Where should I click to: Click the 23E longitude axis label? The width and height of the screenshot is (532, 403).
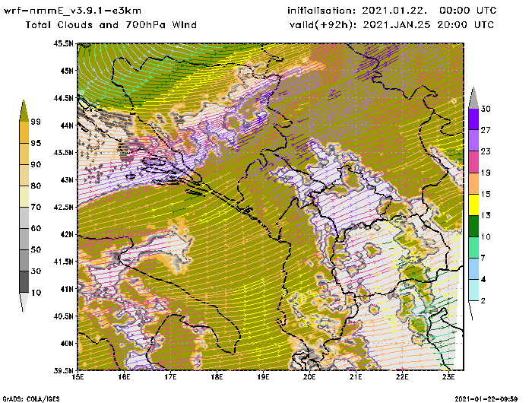tap(448, 377)
